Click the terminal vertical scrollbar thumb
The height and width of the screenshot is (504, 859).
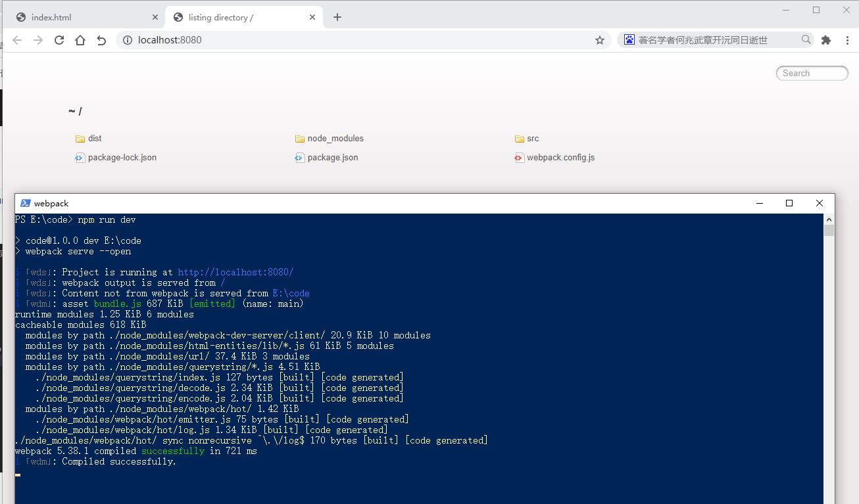click(829, 230)
